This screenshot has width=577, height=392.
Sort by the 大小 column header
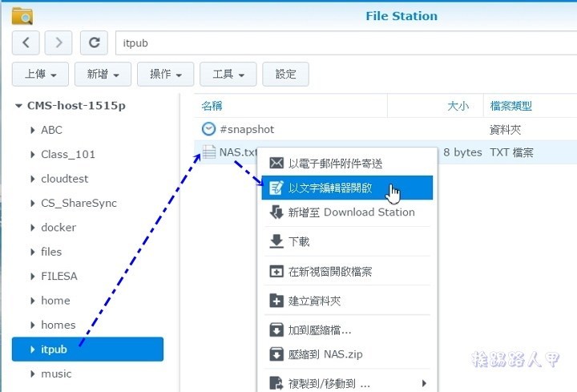[x=435, y=106]
